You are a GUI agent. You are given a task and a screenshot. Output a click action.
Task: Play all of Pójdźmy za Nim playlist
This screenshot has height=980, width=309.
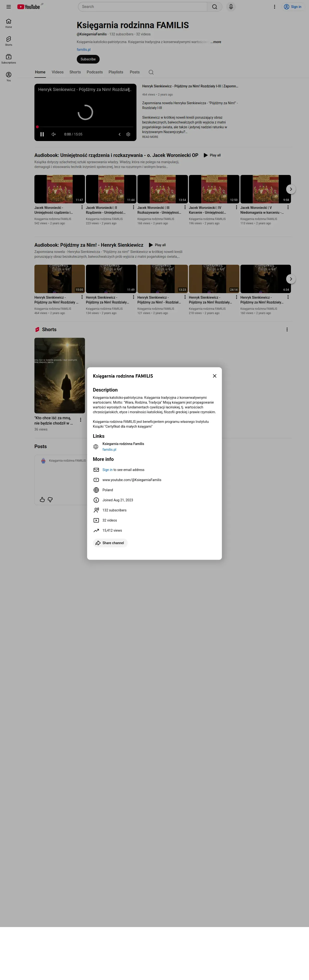157,245
